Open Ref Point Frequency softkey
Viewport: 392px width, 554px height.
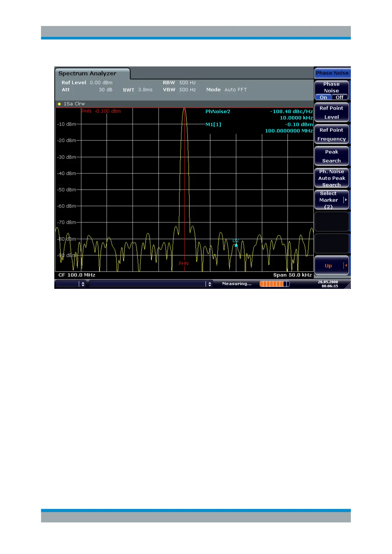331,135
